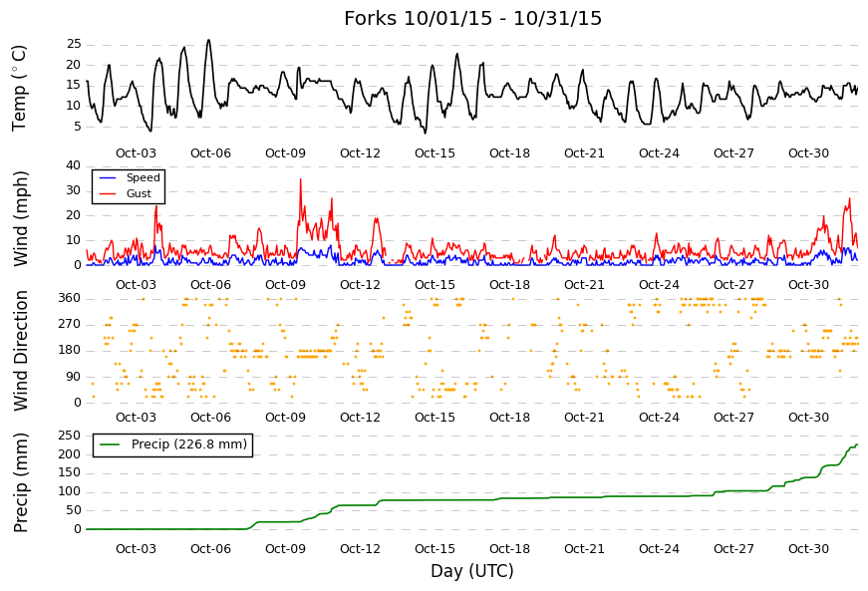Click the blue Speed legend line swatch
The image size is (868, 591).
click(107, 177)
